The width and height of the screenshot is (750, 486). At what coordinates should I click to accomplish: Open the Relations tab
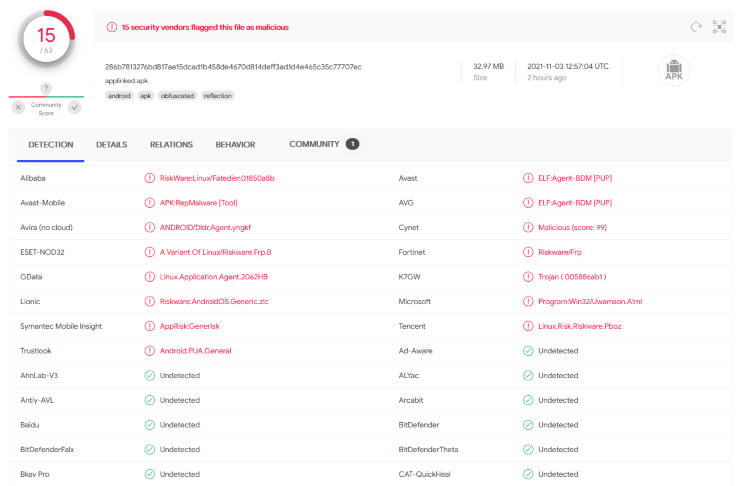(x=171, y=145)
